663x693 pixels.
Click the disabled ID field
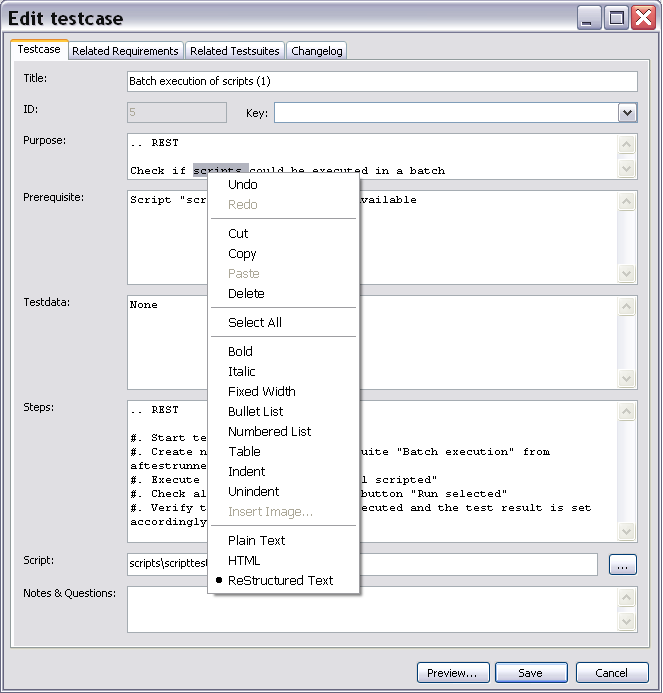tap(177, 112)
